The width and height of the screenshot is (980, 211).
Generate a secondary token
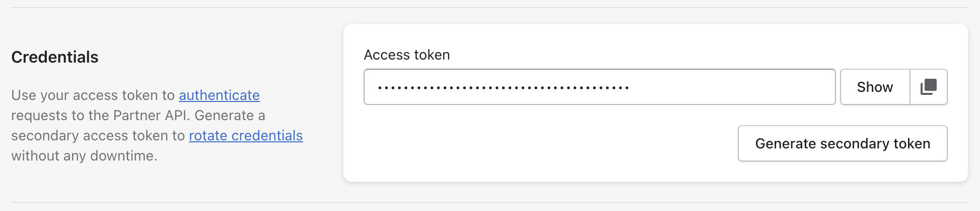(x=843, y=143)
